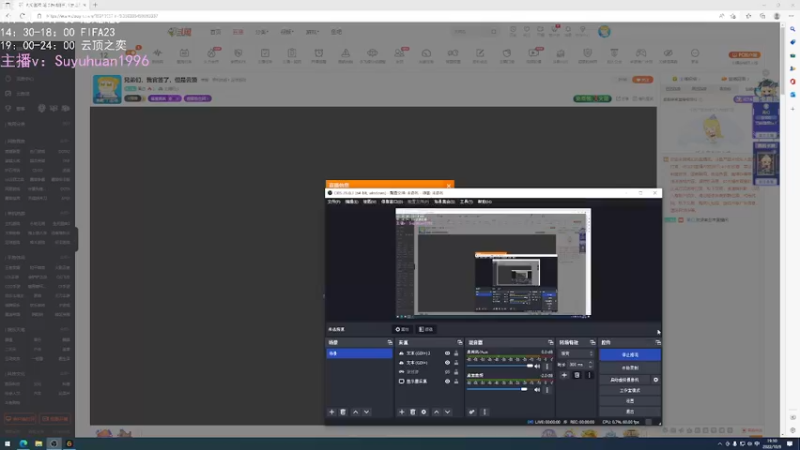Open OBS 设置 settings button in Controls
Viewport: 800px width, 450px height.
point(630,401)
